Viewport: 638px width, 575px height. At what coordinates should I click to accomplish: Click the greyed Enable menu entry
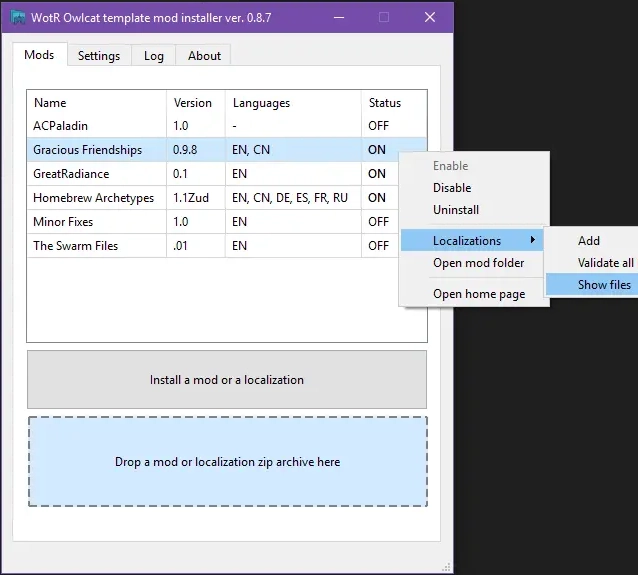[450, 166]
